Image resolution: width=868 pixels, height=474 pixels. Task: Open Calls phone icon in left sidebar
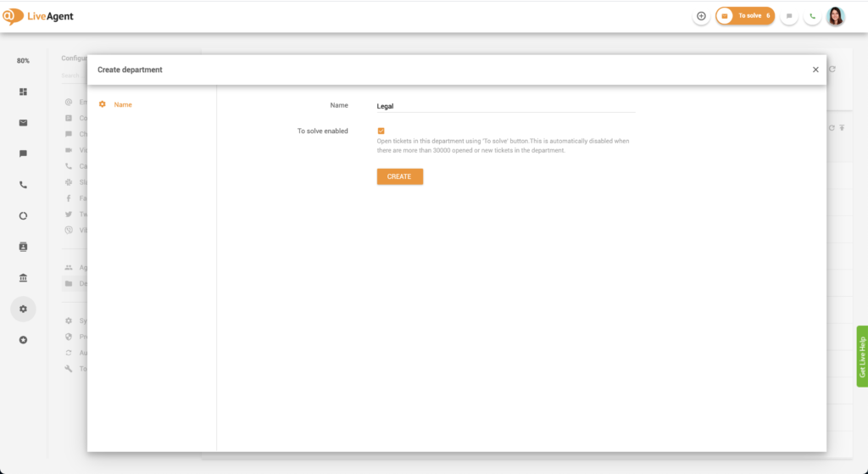click(23, 185)
